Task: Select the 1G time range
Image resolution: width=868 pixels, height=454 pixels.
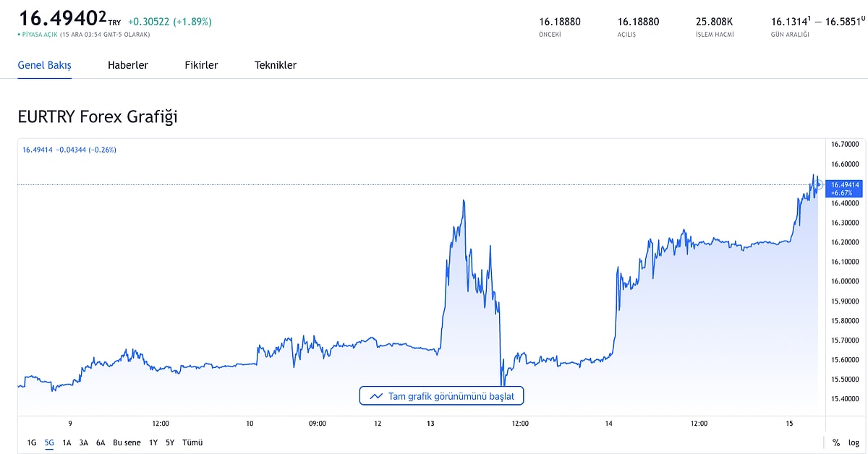Action: [32, 442]
